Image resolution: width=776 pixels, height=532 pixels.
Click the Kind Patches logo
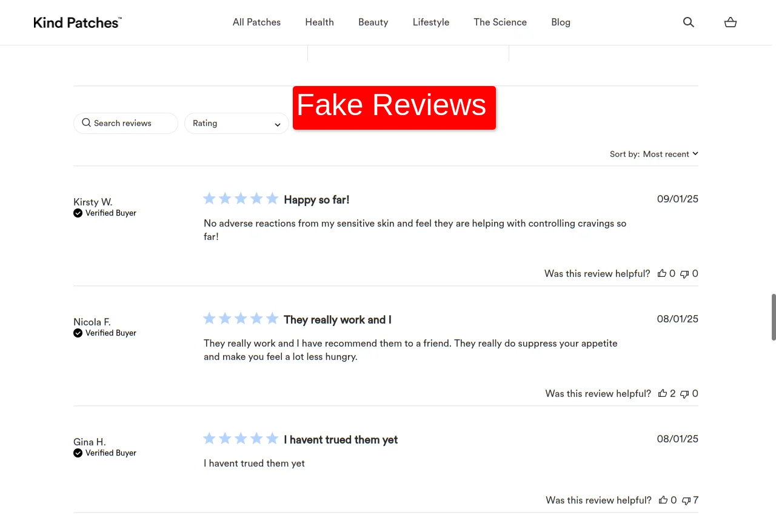[x=78, y=23]
